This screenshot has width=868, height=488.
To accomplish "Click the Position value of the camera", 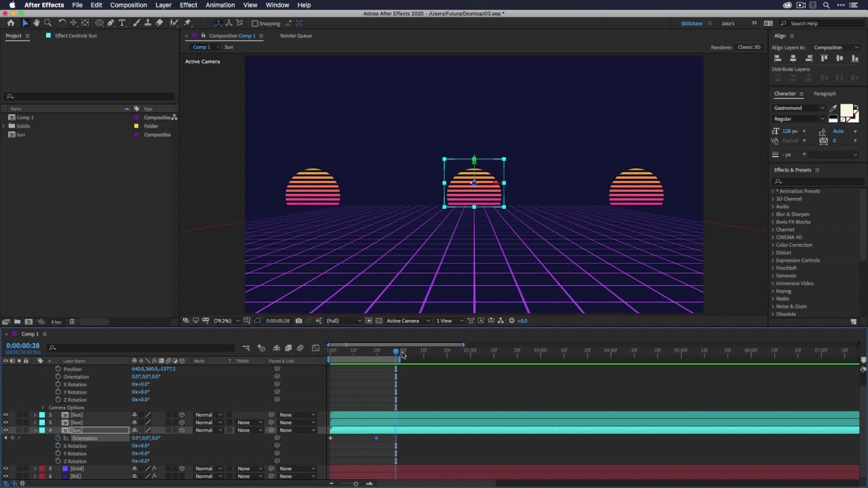I will click(153, 369).
